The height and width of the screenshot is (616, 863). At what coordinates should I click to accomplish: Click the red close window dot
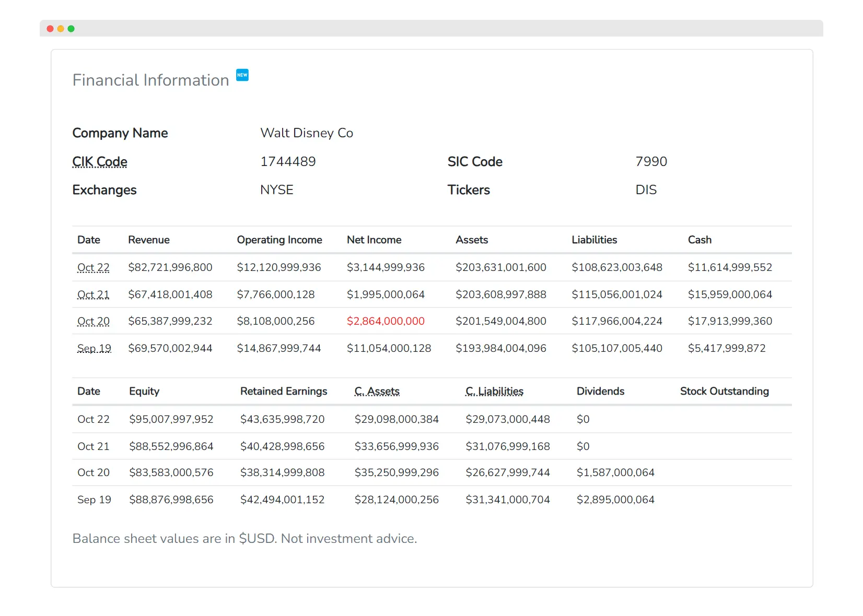(50, 29)
